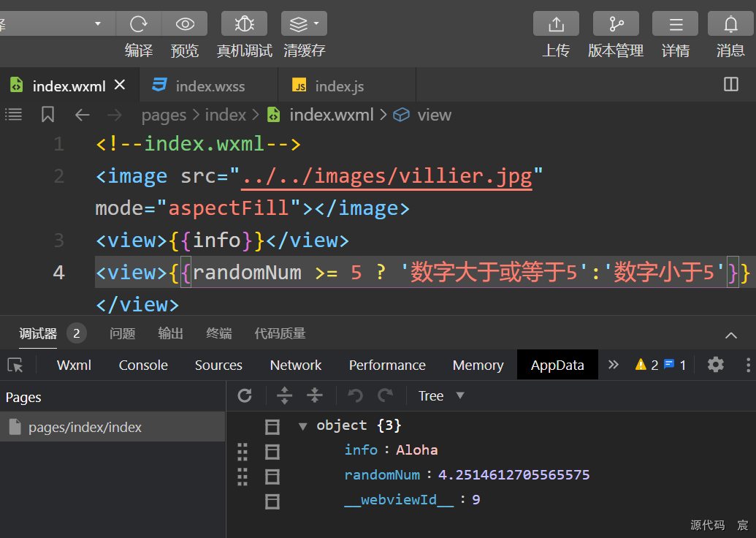Screen dimensions: 756x538
Task: Select the 代码质量 panel tab
Action: tap(280, 333)
